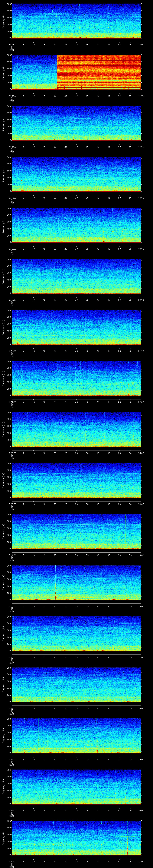Select the 6:14:00 spectrogram panel
This screenshot has height=868, width=153.
77,21
